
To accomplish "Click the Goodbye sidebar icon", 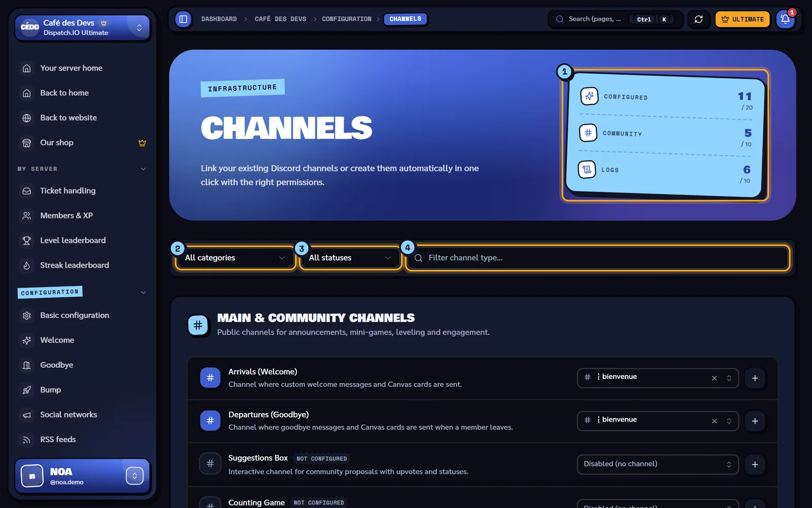I will [x=27, y=365].
